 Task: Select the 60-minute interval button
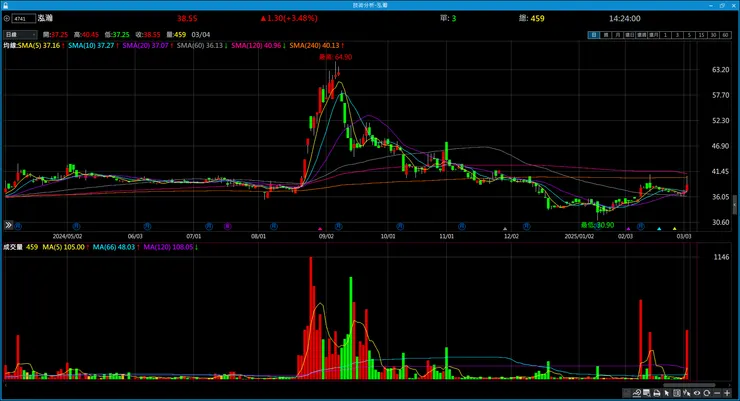coord(725,35)
